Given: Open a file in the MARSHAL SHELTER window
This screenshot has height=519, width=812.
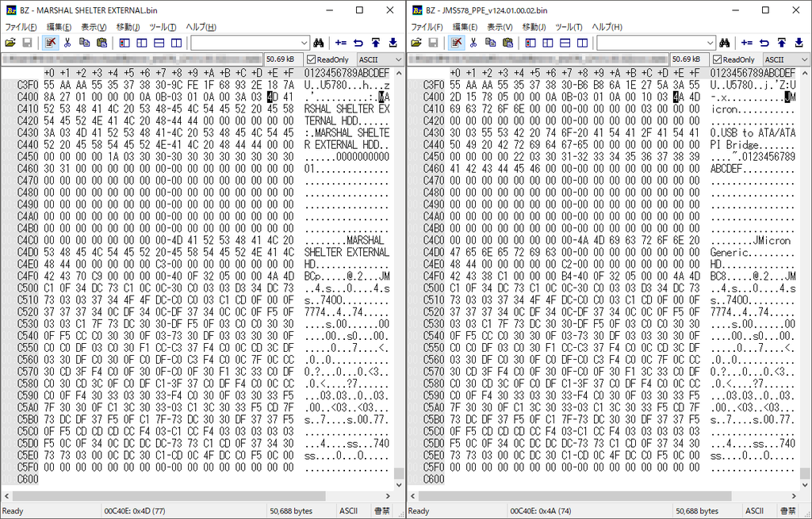Looking at the screenshot, I should (x=10, y=43).
